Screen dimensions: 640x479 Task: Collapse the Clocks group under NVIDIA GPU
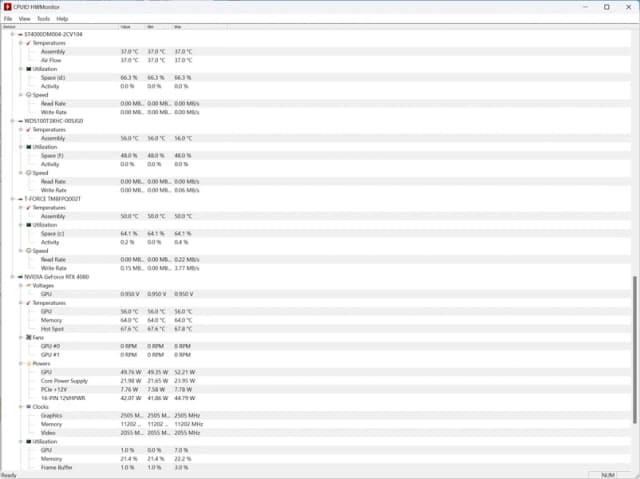tap(20, 407)
